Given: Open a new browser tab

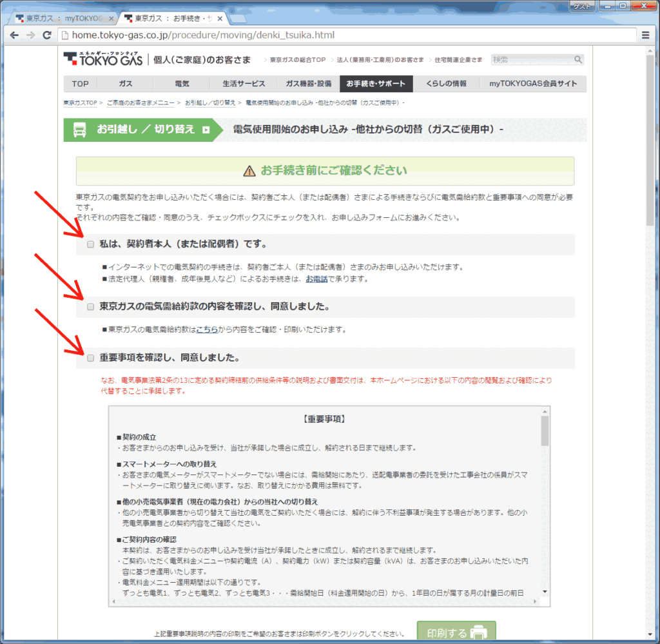Looking at the screenshot, I should pyautogui.click(x=238, y=19).
